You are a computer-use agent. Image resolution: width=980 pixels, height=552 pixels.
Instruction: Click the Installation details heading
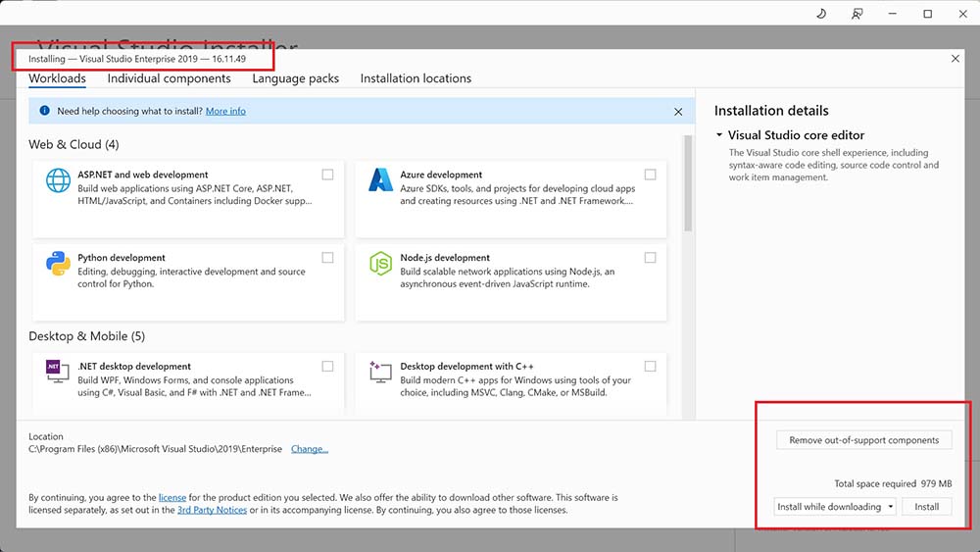coord(771,111)
